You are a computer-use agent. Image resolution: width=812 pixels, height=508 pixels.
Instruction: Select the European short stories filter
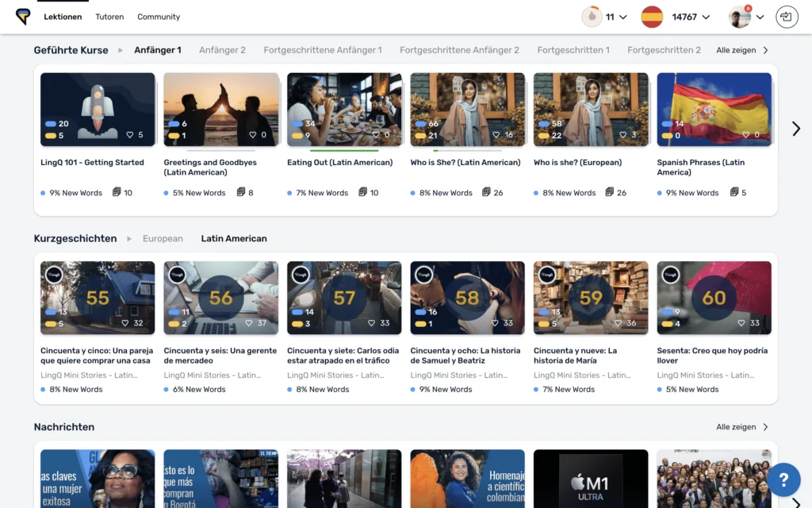163,238
